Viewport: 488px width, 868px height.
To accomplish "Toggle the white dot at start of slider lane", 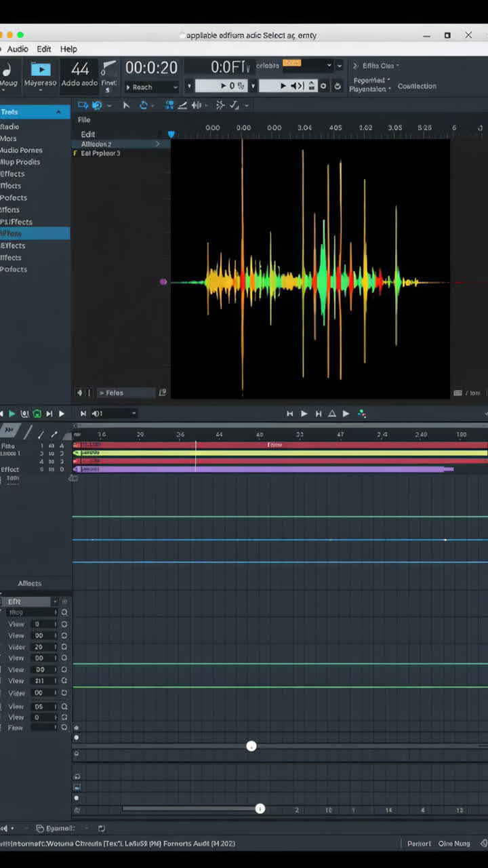I will click(76, 738).
